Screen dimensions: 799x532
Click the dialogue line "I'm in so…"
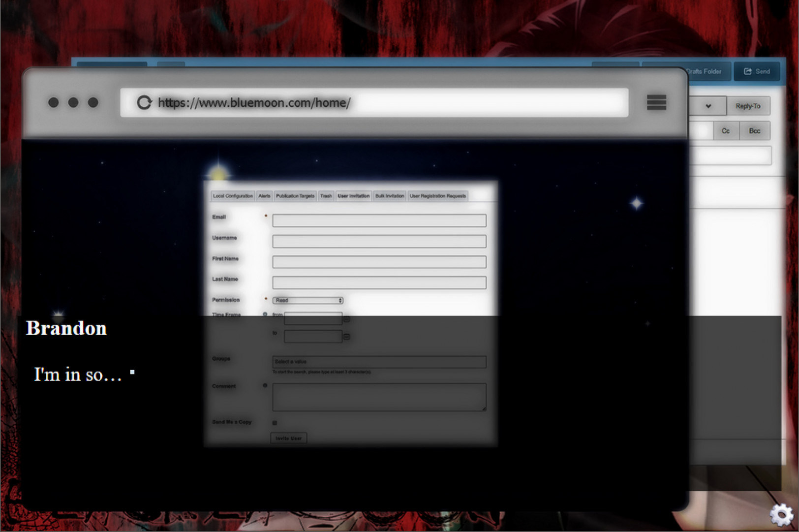(78, 375)
